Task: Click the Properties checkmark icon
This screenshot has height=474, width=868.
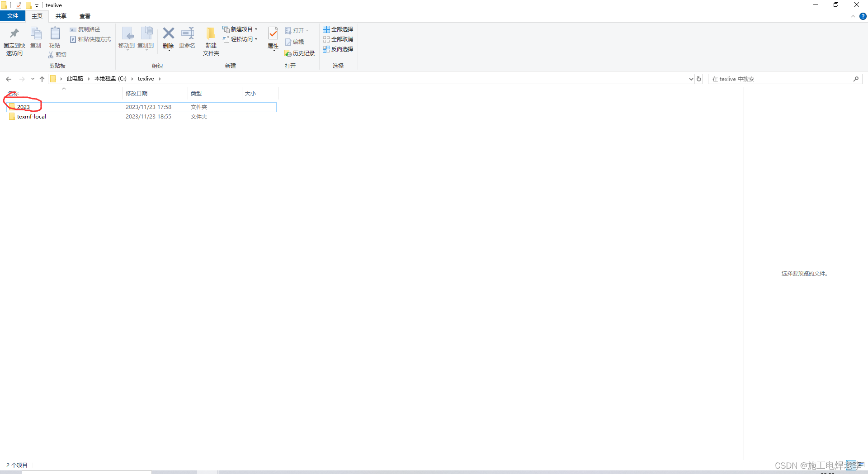Action: [273, 33]
